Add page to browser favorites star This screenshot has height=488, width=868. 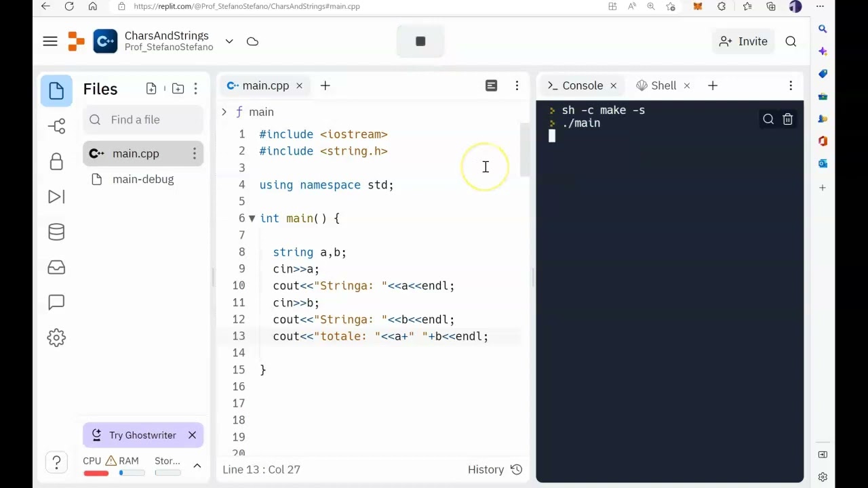[671, 6]
